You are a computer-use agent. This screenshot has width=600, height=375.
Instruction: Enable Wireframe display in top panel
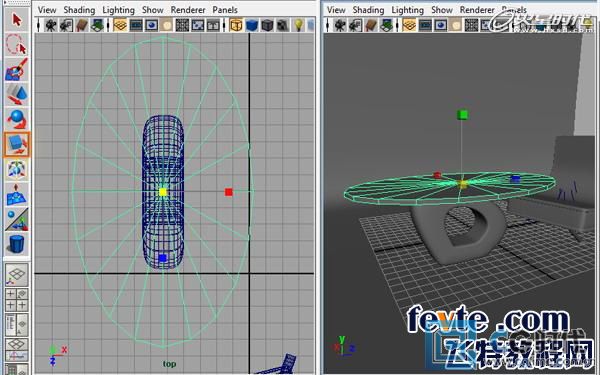point(236,26)
